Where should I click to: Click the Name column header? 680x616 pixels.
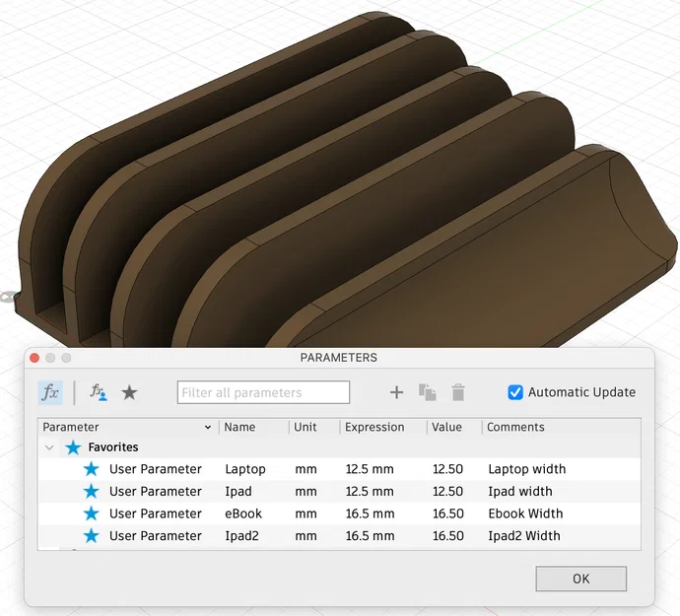click(x=239, y=427)
